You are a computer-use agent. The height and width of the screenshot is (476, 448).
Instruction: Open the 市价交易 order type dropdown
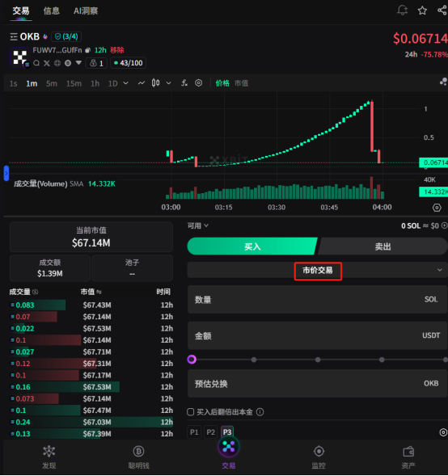pos(317,270)
